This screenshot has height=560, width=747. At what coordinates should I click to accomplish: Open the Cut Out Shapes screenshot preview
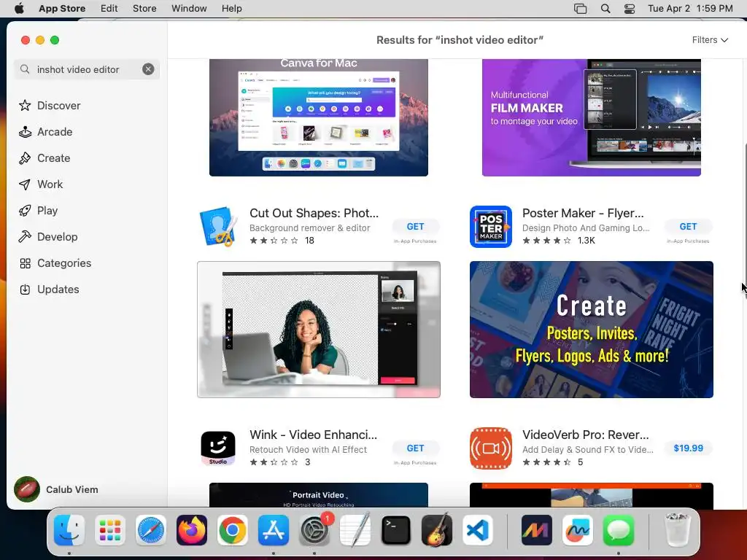click(319, 330)
